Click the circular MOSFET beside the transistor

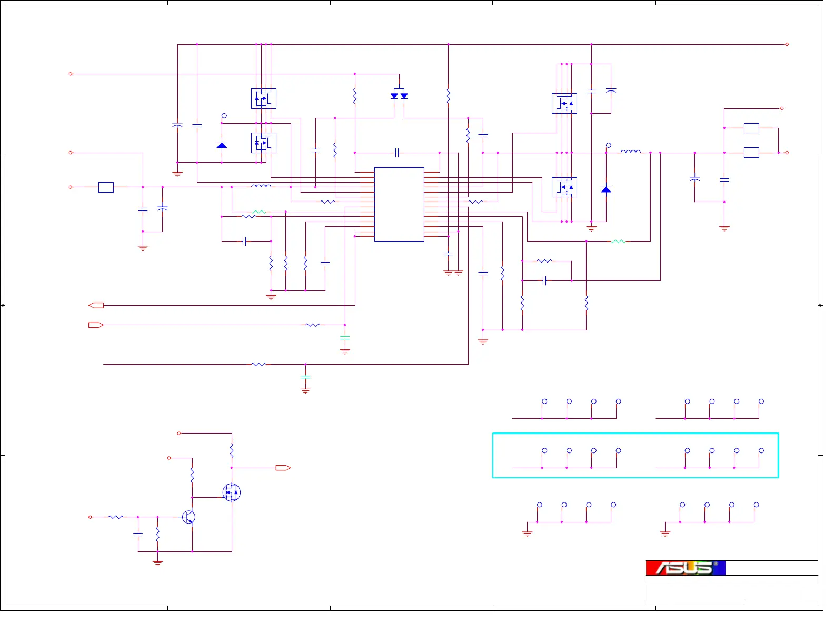tap(232, 492)
